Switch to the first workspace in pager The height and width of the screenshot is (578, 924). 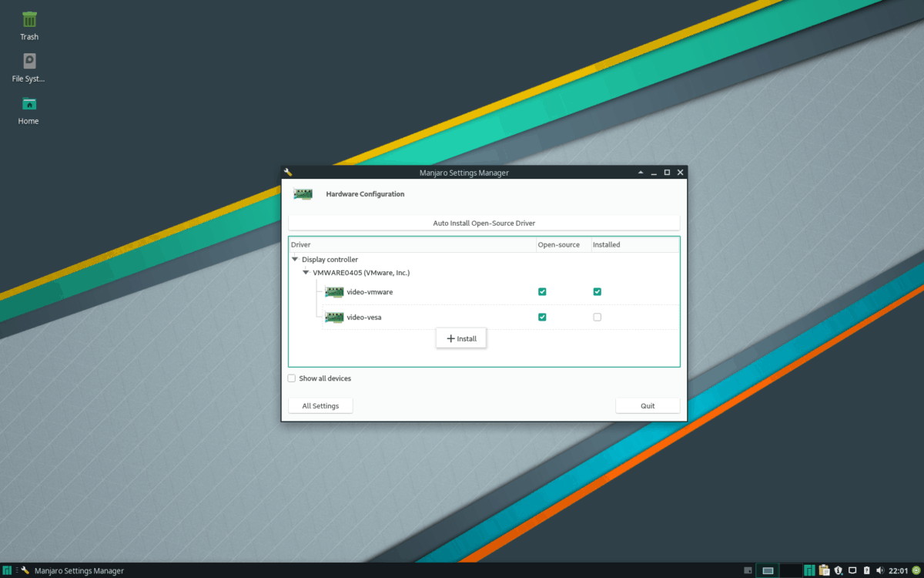(768, 570)
